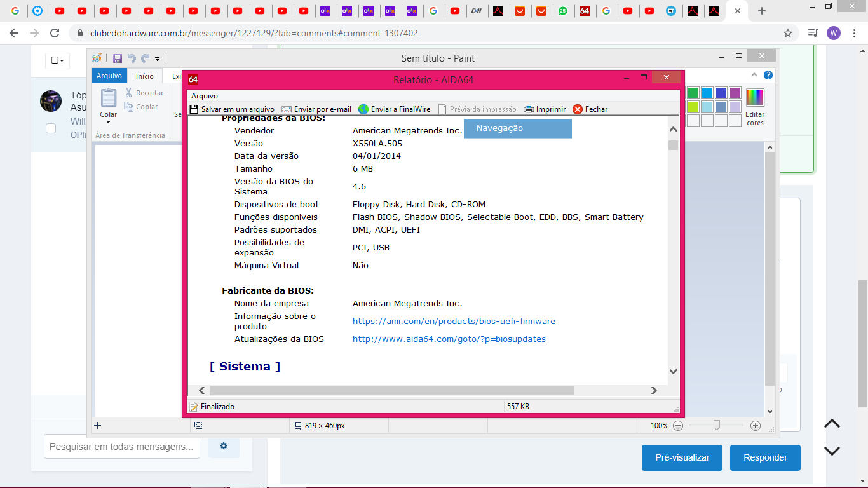The height and width of the screenshot is (488, 868).
Task: Click the page scroll-down chevron
Action: pyautogui.click(x=832, y=451)
